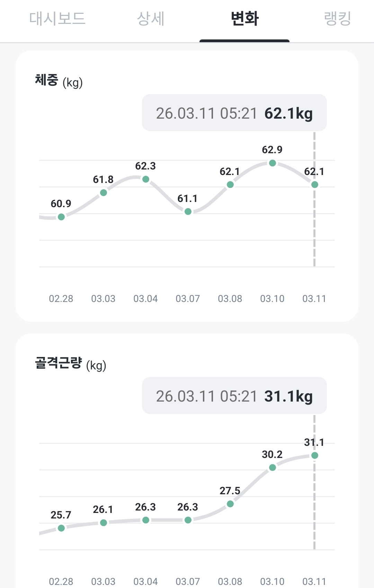
Task: Select the 62.9 weight peak point
Action: 273,163
